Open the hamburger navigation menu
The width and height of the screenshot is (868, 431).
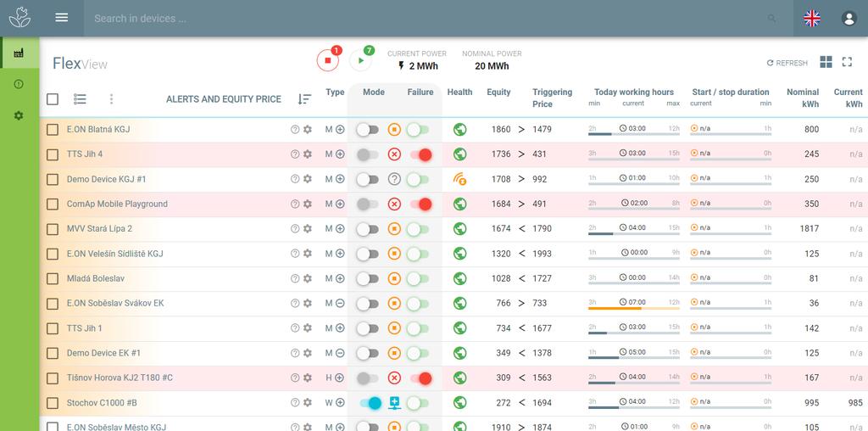point(61,18)
